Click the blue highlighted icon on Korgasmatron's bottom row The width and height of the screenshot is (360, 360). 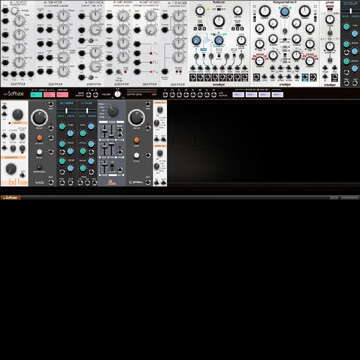(305, 78)
